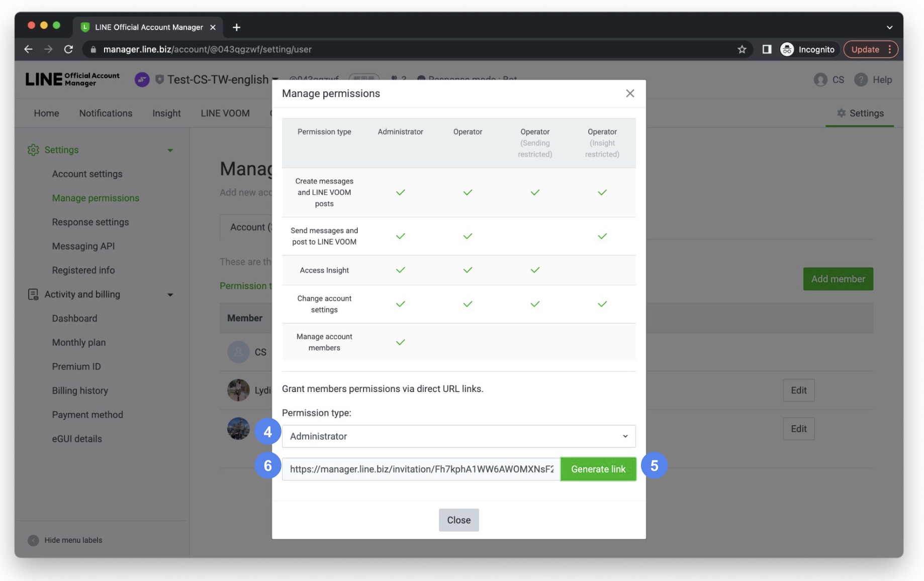
Task: Click the Update browser button
Action: 870,49
